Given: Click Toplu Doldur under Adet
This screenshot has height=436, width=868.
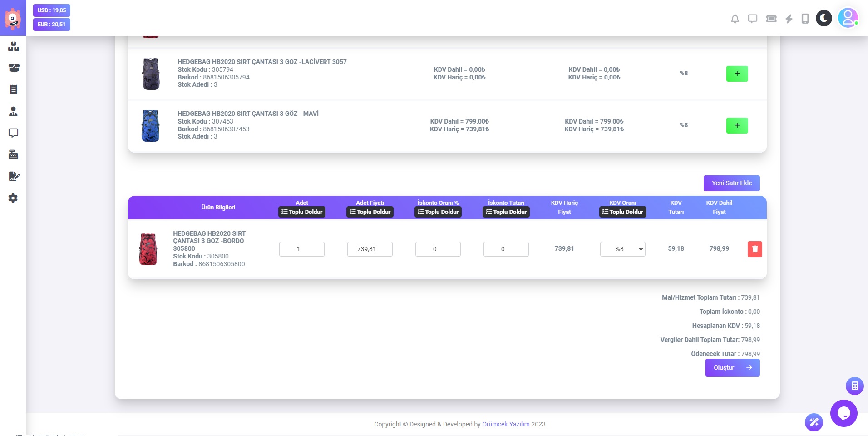Looking at the screenshot, I should [x=302, y=212].
